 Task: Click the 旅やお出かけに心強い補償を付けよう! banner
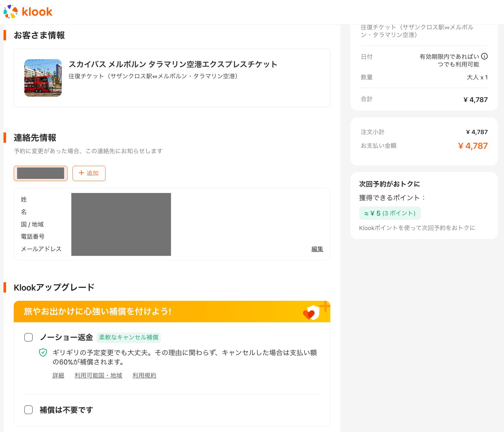(172, 311)
